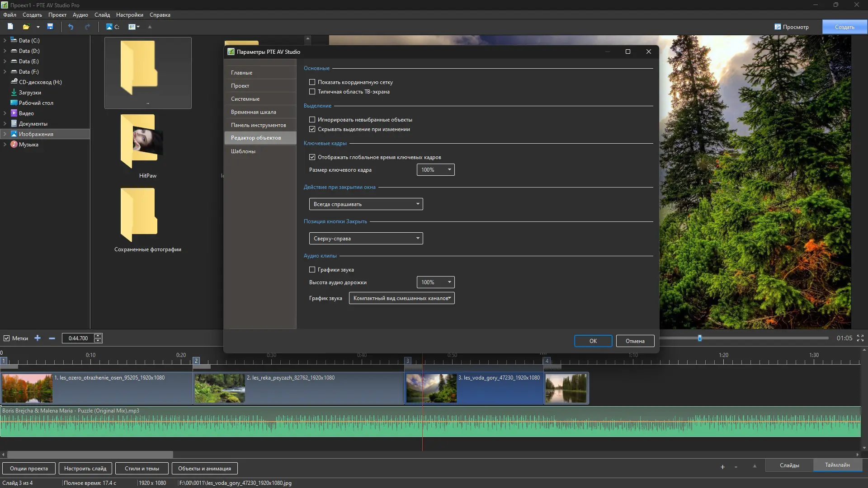Image resolution: width=868 pixels, height=488 pixels.
Task: Save the project with floppy disk icon
Action: point(50,27)
